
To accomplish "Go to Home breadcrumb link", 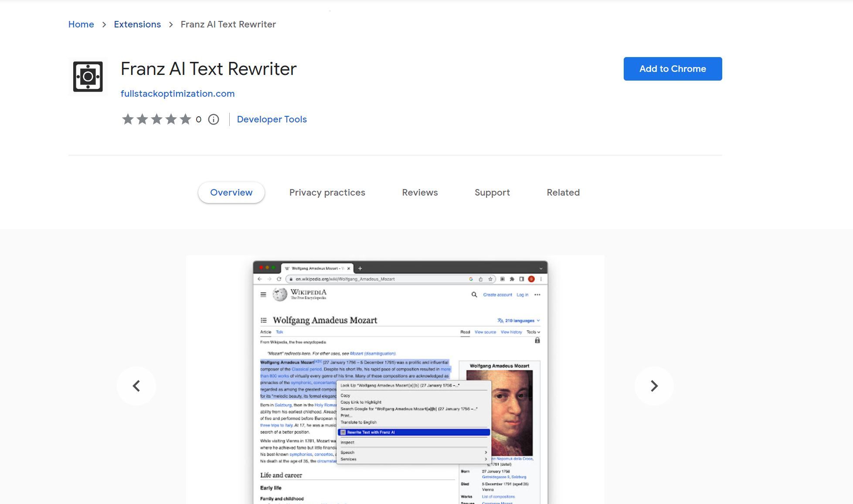I will 81,24.
